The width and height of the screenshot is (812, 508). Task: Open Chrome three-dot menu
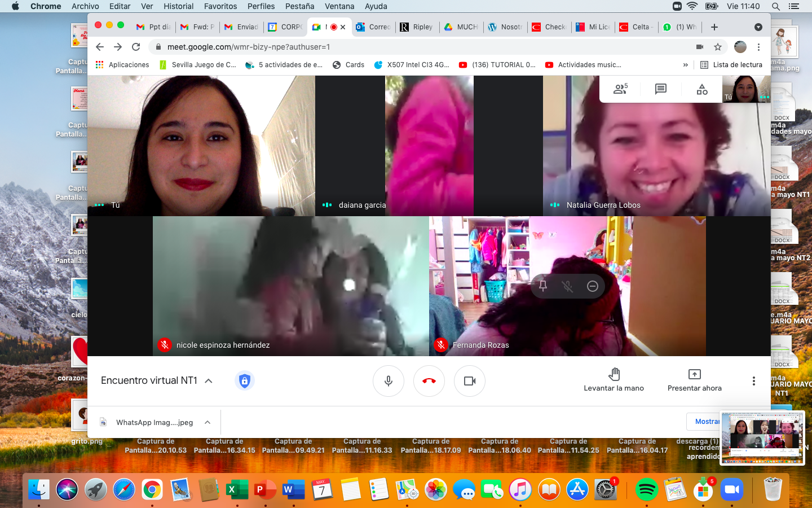[758, 47]
